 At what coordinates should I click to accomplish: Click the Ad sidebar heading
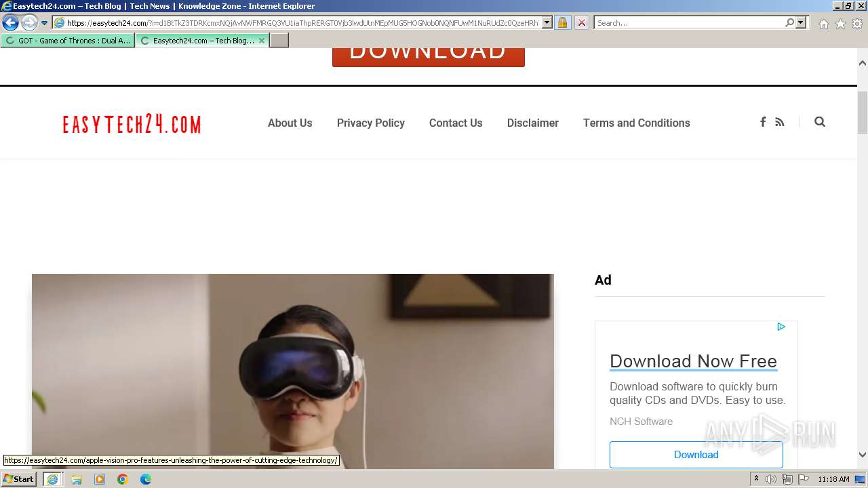click(603, 280)
